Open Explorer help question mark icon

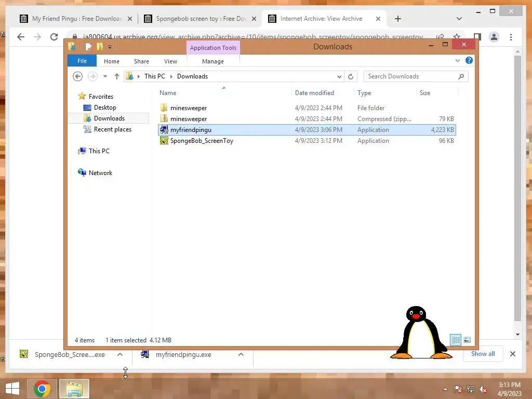pyautogui.click(x=469, y=60)
